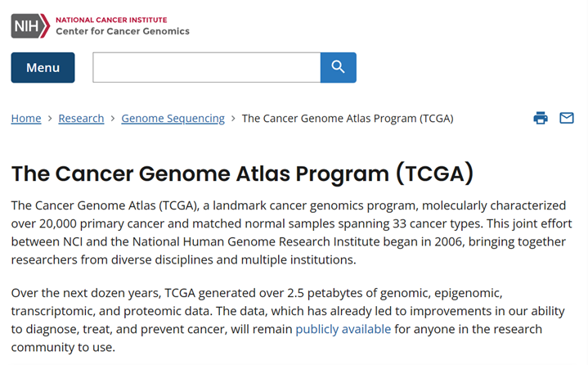Click the paragraph mentioning 2.5 petabytes

click(288, 320)
